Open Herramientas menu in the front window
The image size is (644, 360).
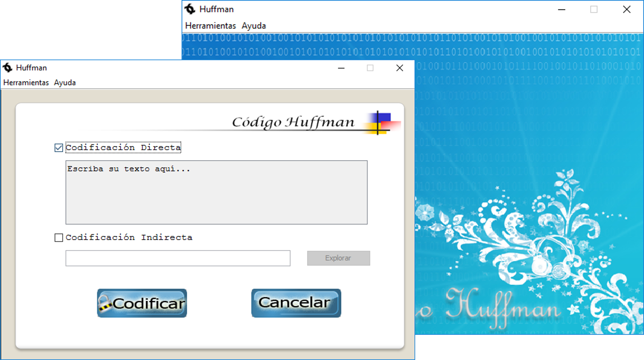point(26,83)
